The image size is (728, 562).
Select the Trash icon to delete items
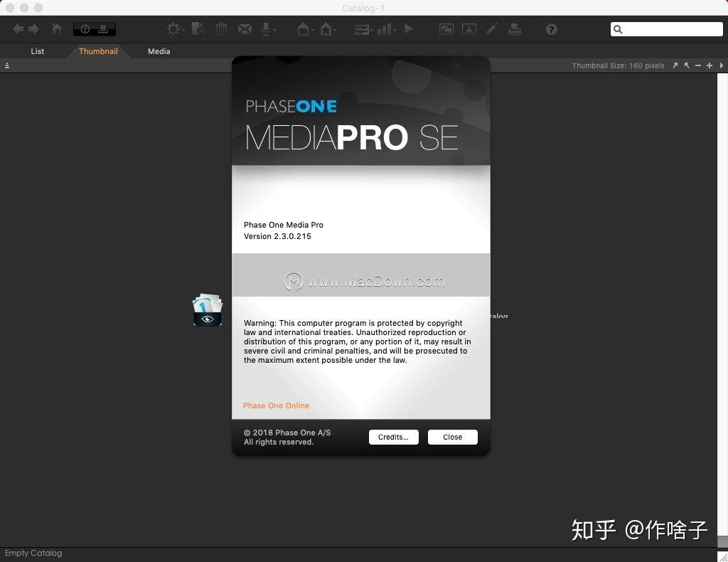pos(220,29)
